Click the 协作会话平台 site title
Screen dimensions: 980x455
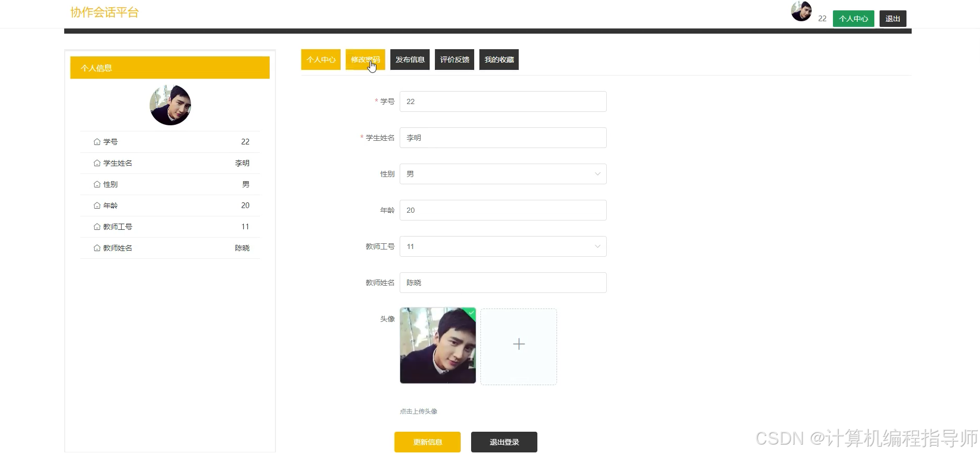coord(105,12)
